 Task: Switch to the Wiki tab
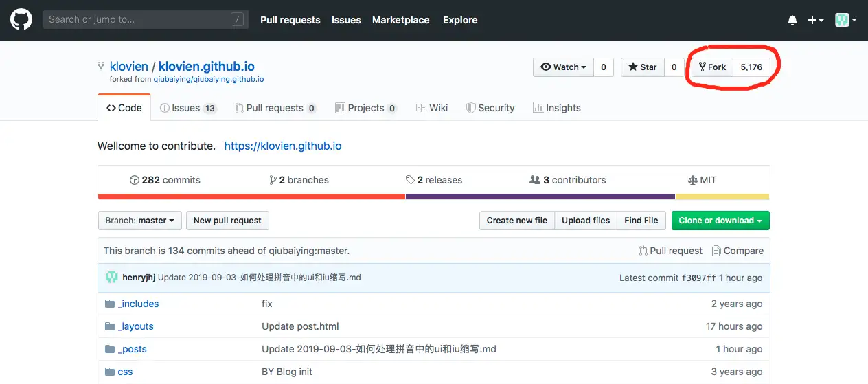click(x=432, y=108)
